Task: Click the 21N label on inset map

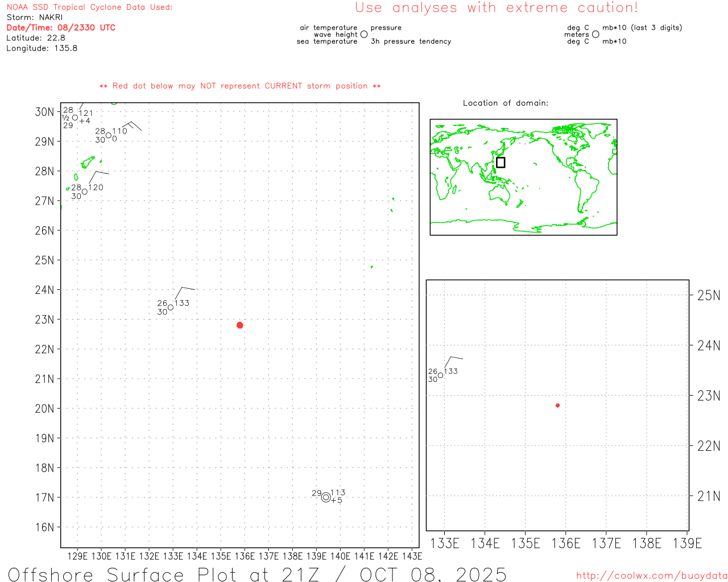Action: click(709, 496)
